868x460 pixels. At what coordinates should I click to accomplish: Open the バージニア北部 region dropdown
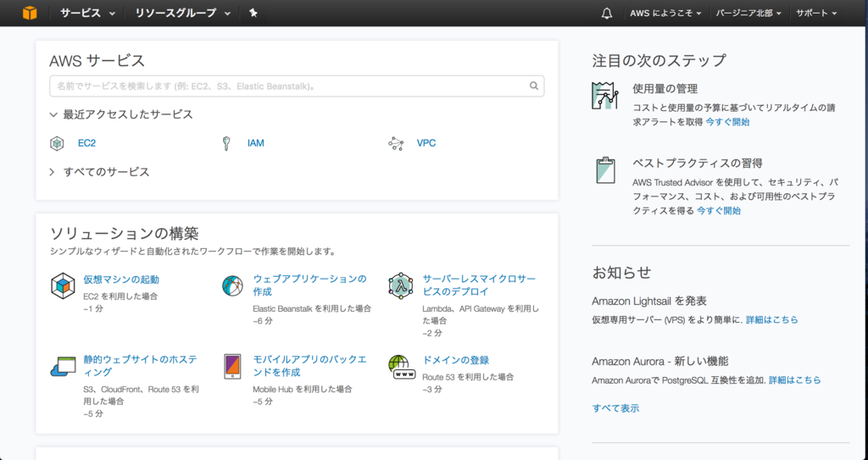coord(748,14)
